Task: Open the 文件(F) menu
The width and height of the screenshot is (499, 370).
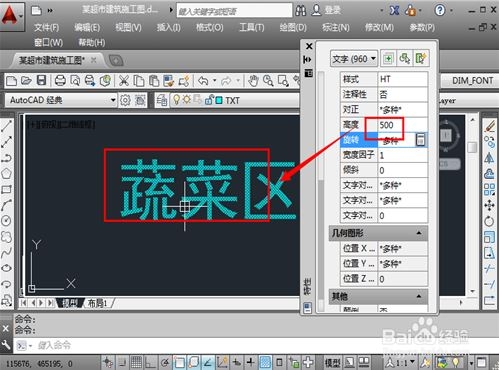Action: coord(47,27)
